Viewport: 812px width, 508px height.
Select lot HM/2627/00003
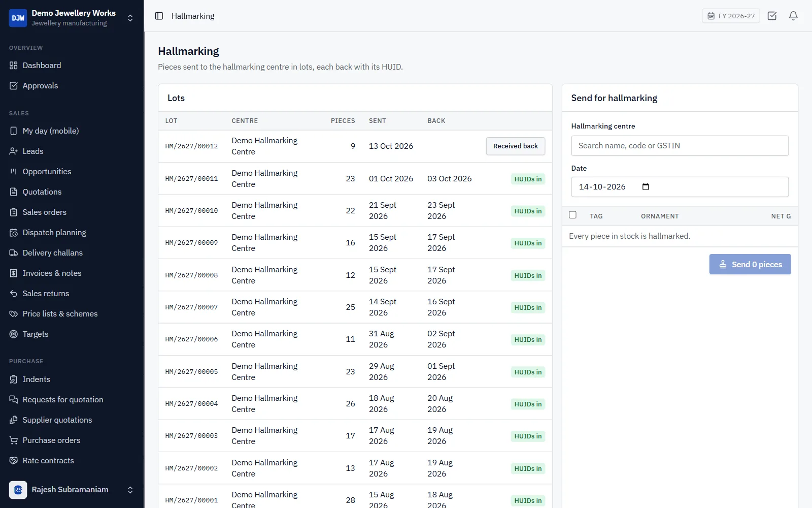coord(191,436)
